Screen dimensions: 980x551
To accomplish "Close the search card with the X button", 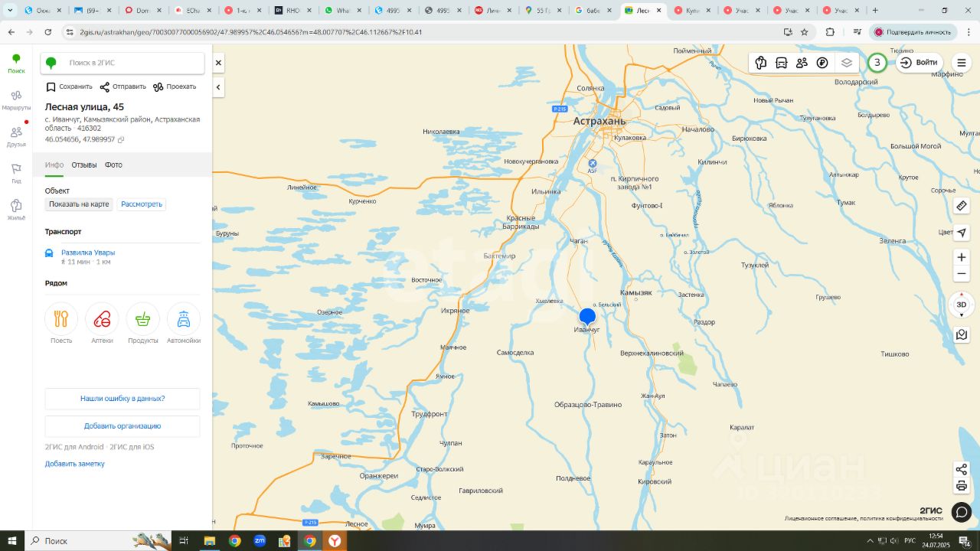I will point(218,63).
